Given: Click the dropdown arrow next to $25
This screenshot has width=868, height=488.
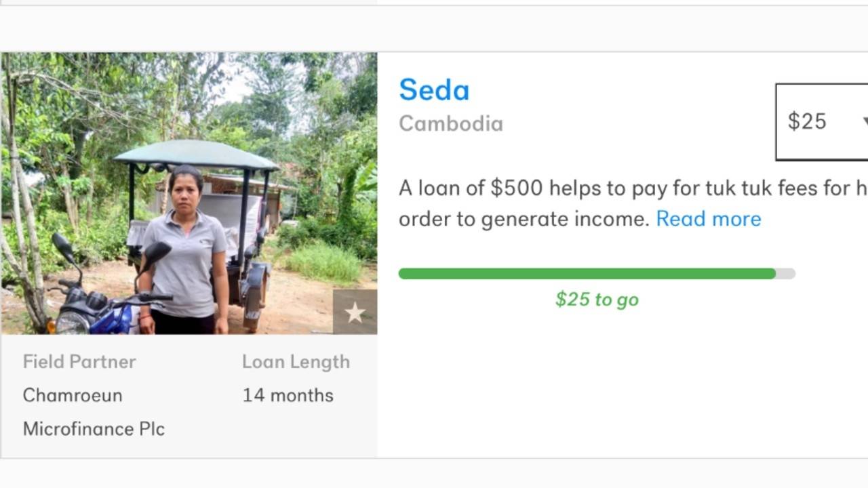Looking at the screenshot, I should click(866, 122).
